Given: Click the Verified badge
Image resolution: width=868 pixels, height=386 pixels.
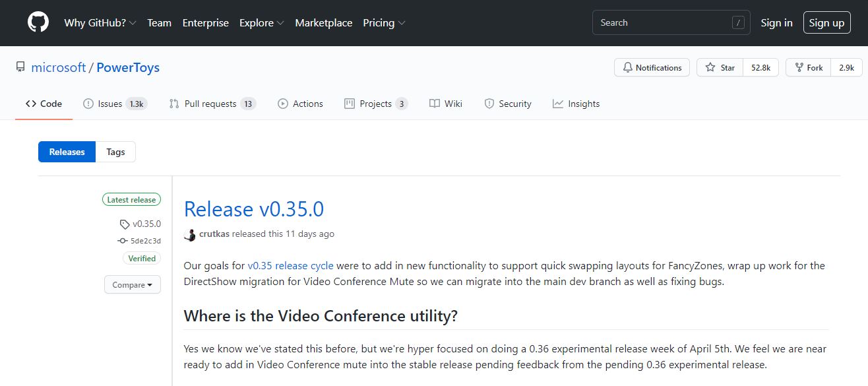Looking at the screenshot, I should click(x=142, y=259).
